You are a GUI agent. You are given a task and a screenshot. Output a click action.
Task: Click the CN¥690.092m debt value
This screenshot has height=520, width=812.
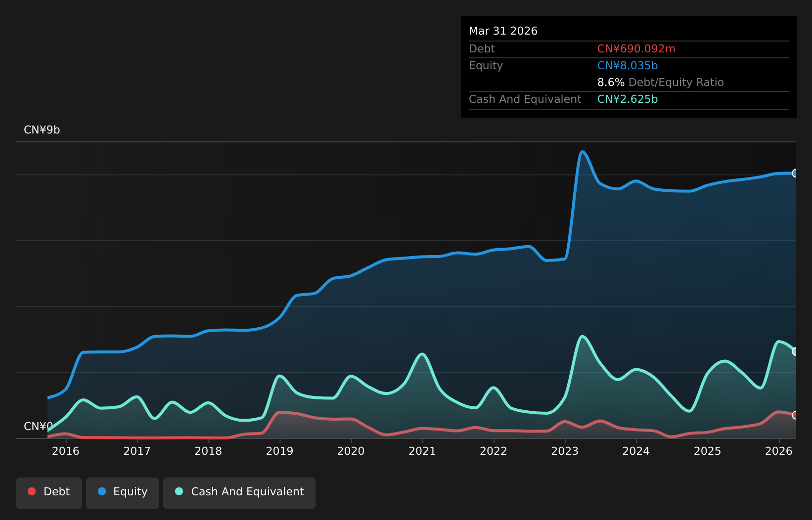(636, 49)
